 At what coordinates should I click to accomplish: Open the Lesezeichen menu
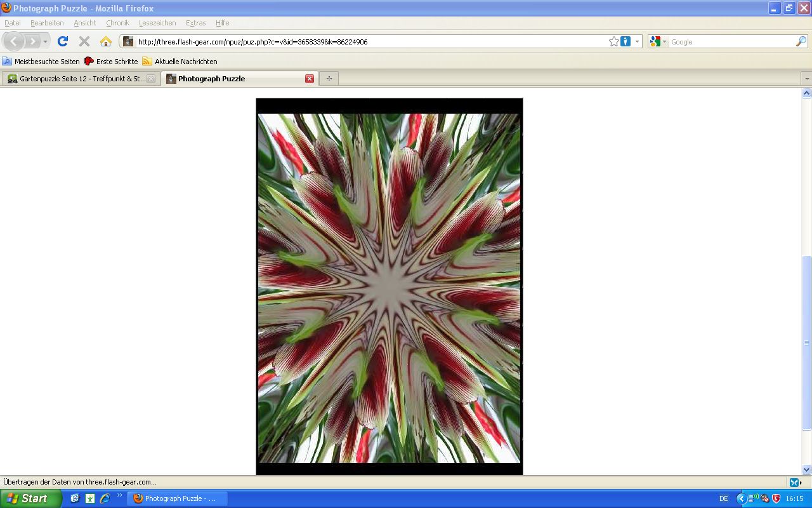pyautogui.click(x=157, y=23)
